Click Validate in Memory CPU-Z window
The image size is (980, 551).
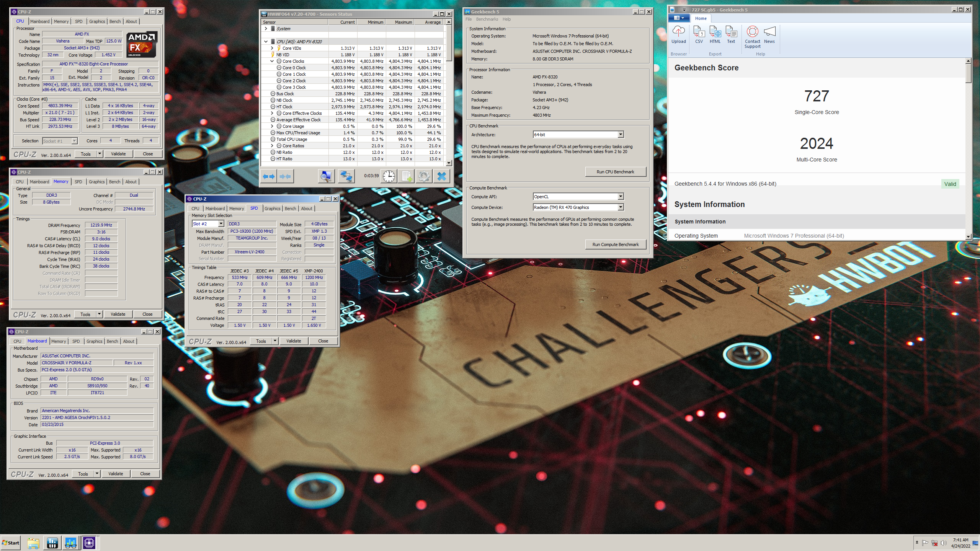click(x=118, y=314)
